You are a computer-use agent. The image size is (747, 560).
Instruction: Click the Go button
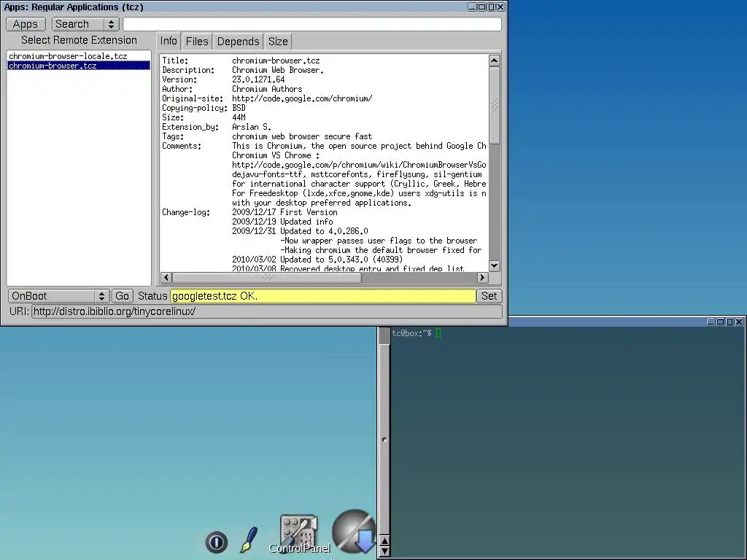[122, 296]
